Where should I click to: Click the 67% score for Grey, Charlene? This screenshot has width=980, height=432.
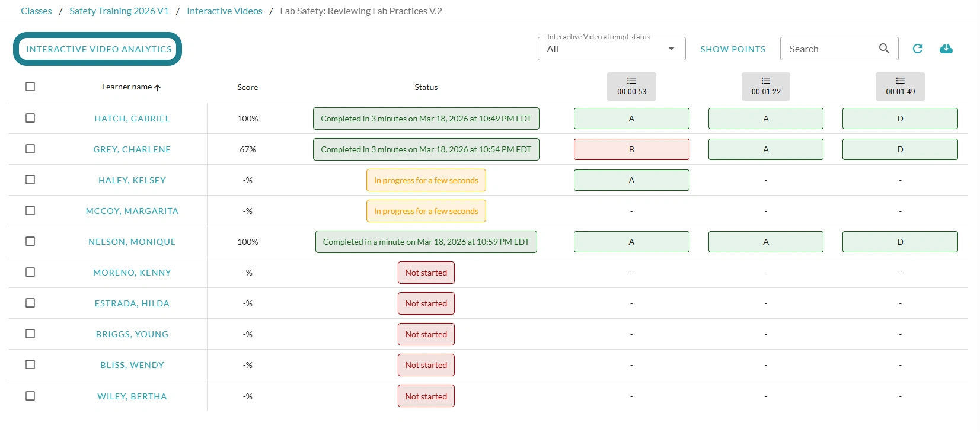coord(248,149)
